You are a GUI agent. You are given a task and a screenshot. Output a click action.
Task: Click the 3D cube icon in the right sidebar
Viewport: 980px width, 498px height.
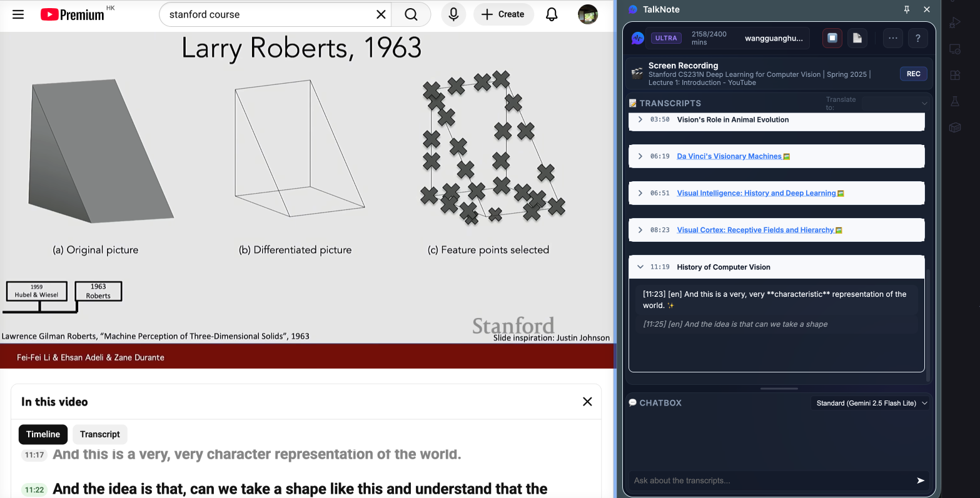coord(955,127)
